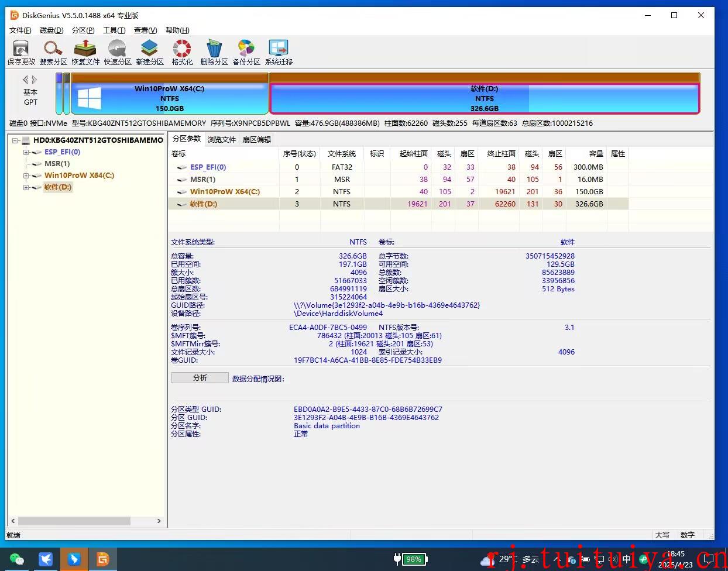Open the 文件(F) menu
Image resolution: width=728 pixels, height=571 pixels.
click(20, 30)
